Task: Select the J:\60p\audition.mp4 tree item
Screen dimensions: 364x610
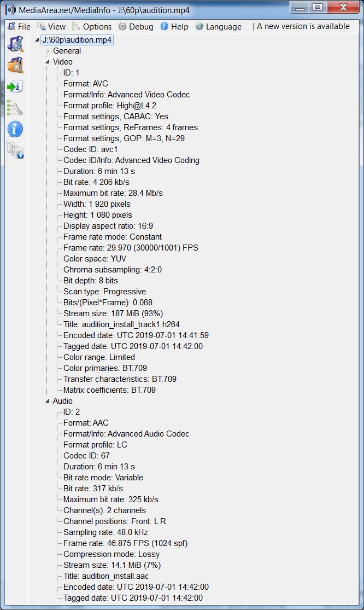Action: point(77,40)
